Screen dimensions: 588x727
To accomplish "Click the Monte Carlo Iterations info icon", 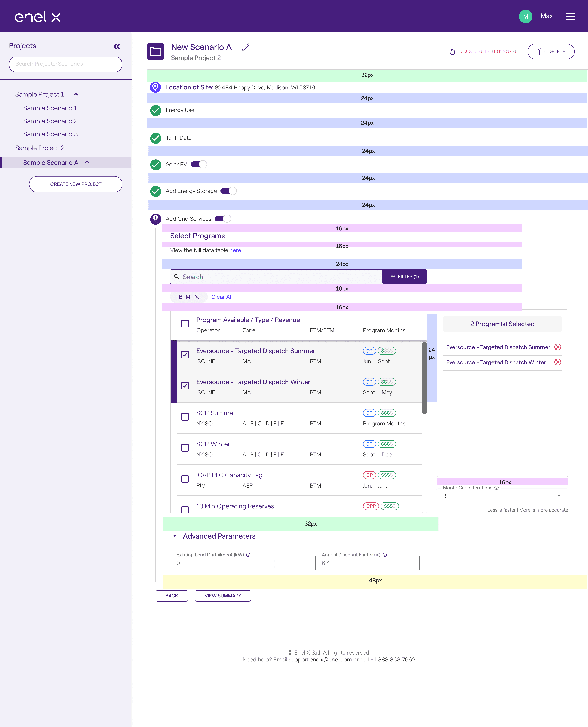I will tap(496, 488).
